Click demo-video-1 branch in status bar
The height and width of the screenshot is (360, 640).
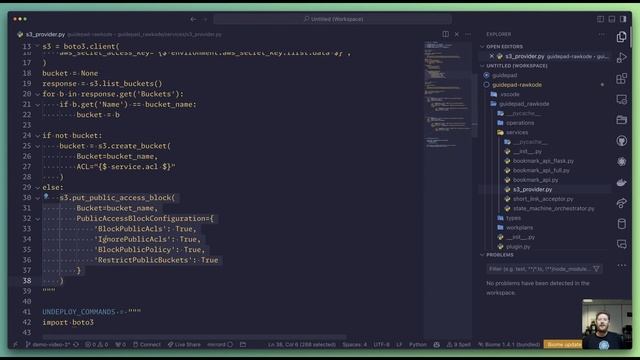point(48,344)
